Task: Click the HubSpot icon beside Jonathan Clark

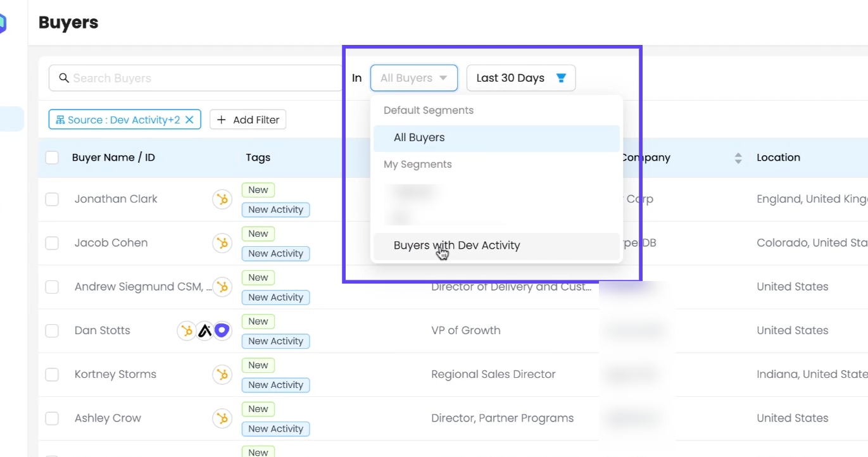Action: (222, 199)
